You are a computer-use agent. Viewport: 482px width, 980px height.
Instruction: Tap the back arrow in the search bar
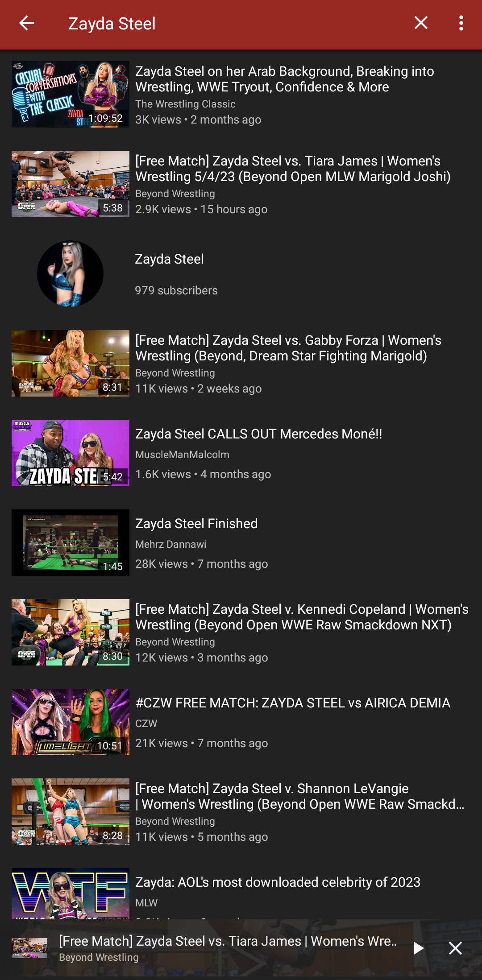pyautogui.click(x=26, y=23)
